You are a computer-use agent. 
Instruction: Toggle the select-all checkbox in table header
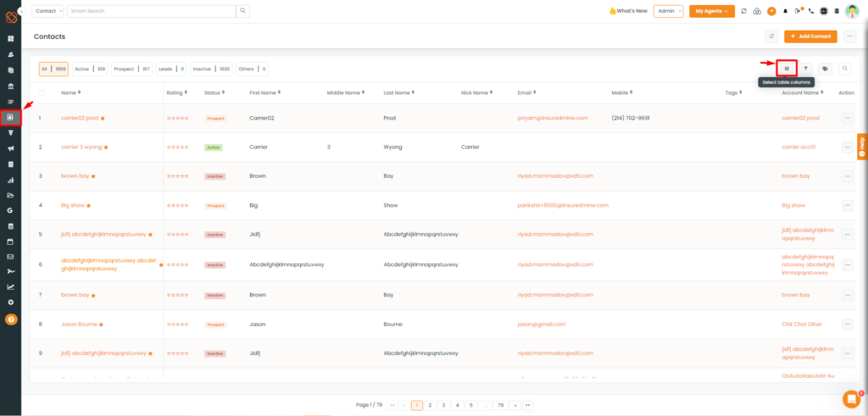coord(42,93)
